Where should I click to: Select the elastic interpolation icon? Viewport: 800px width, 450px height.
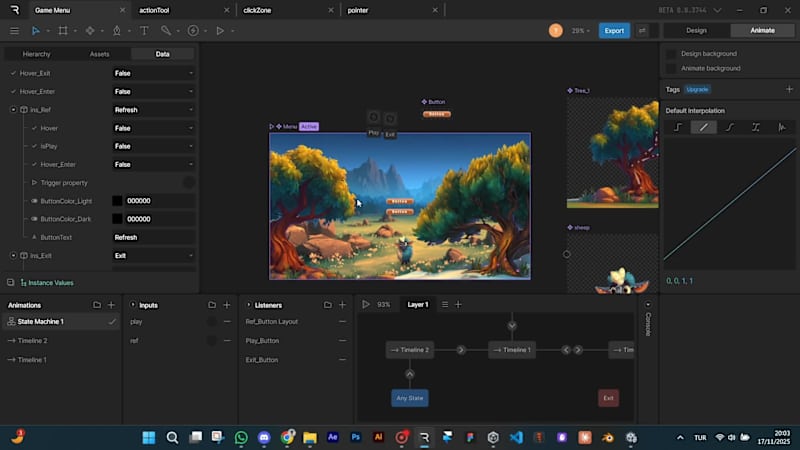point(781,127)
